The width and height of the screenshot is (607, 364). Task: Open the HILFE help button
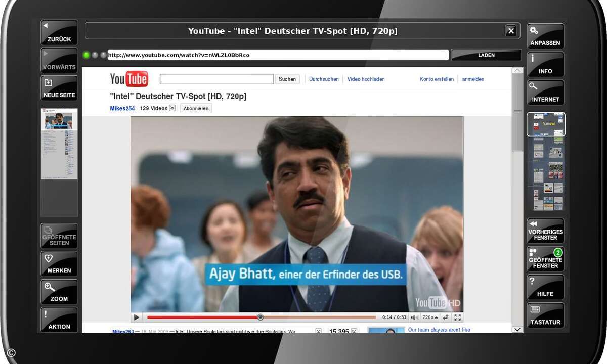545,287
